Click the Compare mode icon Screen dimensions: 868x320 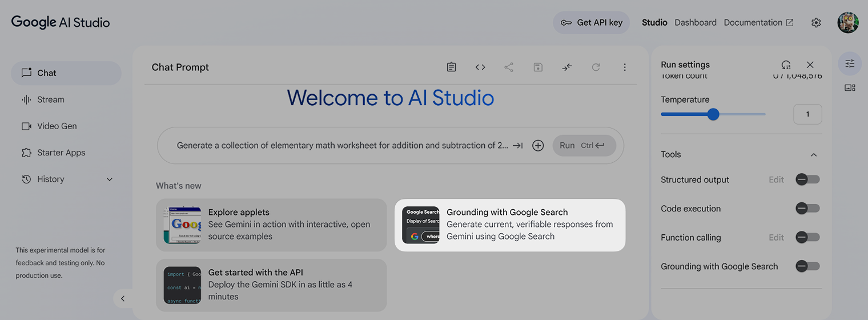coord(566,67)
